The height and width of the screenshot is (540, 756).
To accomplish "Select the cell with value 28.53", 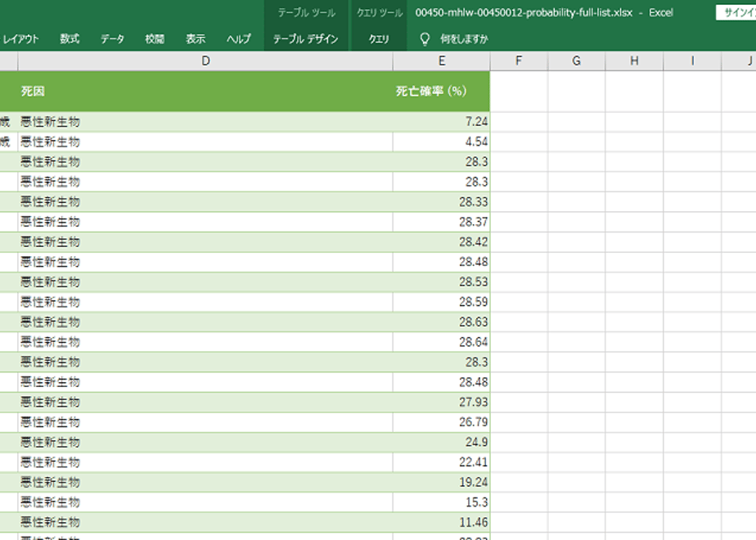I will click(x=442, y=282).
